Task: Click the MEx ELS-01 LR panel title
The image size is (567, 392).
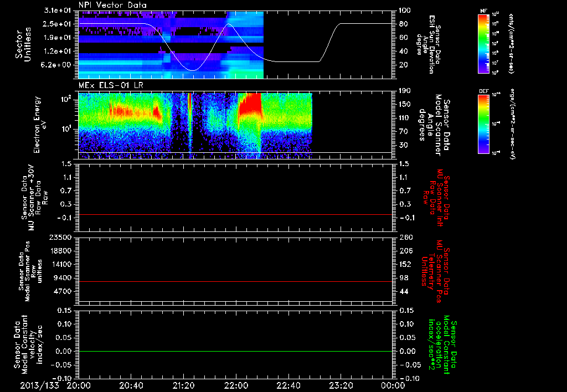Action: point(111,85)
